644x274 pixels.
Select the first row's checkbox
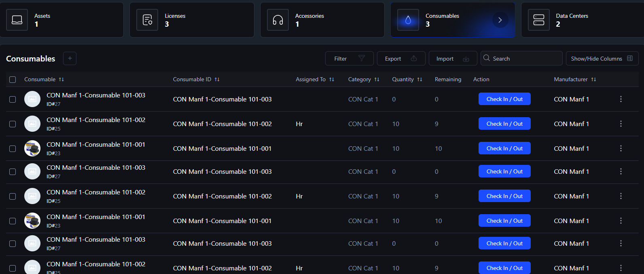pyautogui.click(x=13, y=99)
